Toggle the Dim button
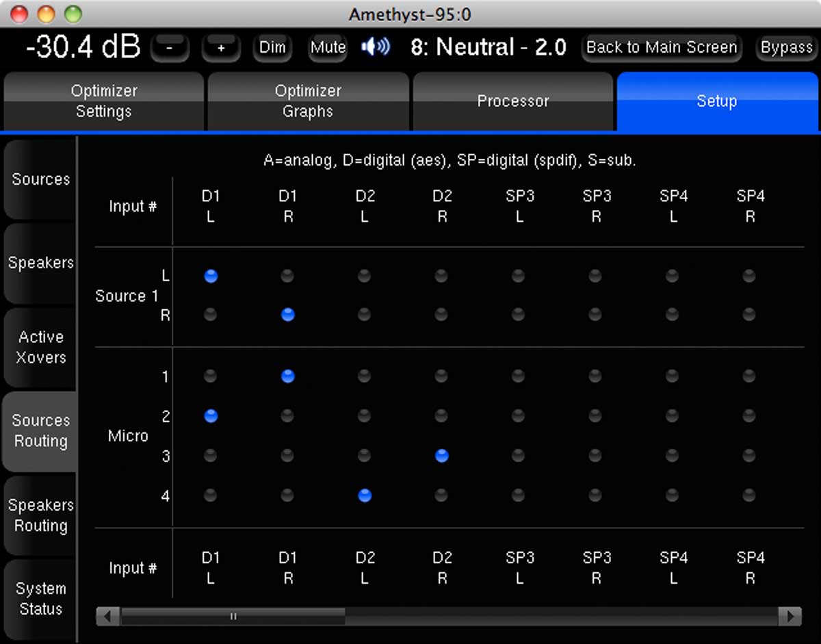821x644 pixels. [272, 48]
